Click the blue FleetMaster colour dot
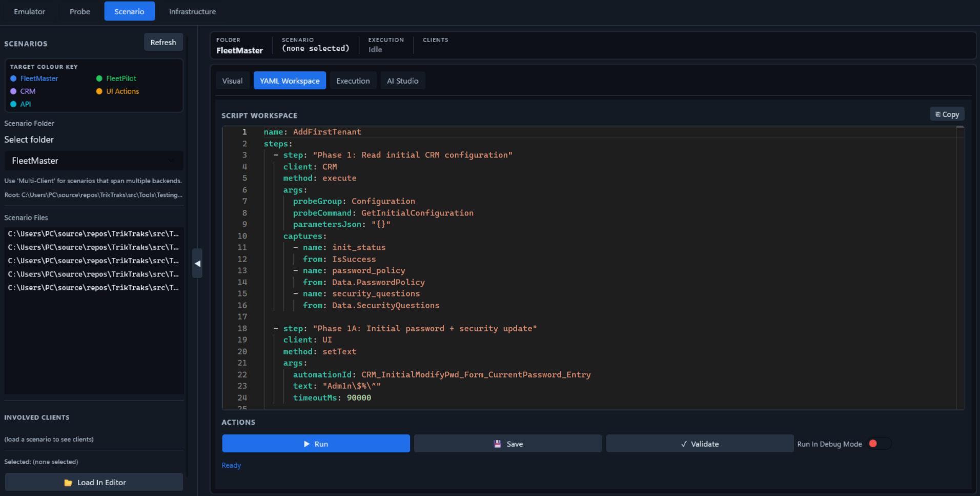Screen dimensions: 980x496 pyautogui.click(x=13, y=78)
